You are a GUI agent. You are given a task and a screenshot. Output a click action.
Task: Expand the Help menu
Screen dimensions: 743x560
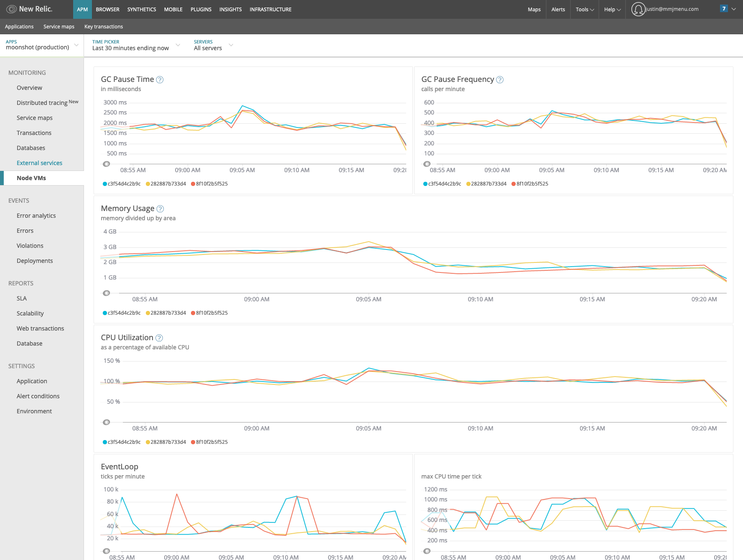click(612, 9)
